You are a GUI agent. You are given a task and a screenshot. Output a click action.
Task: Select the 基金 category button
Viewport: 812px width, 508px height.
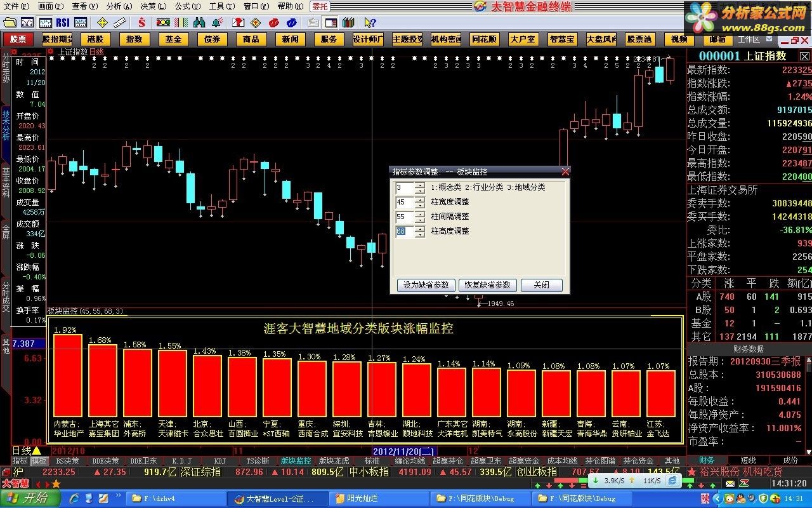point(173,39)
